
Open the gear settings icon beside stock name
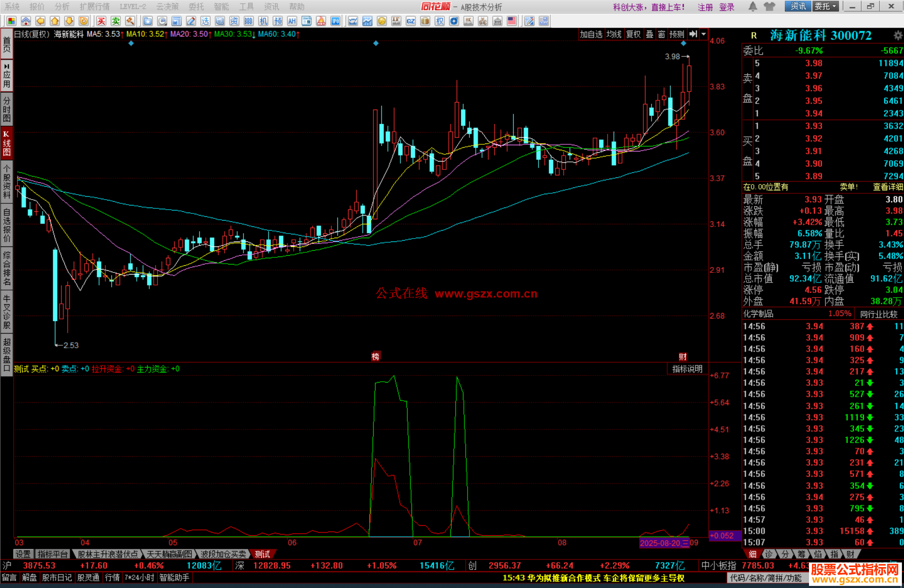(x=898, y=36)
